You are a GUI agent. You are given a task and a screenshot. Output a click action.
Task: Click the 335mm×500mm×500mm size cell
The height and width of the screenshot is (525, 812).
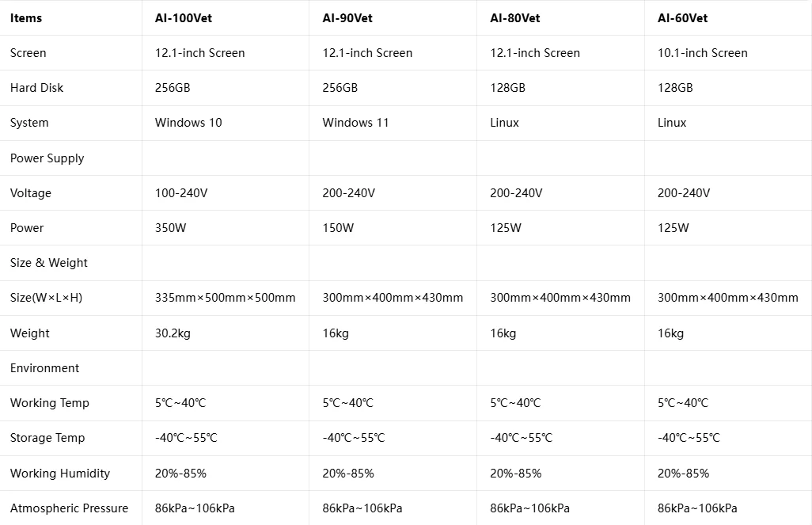225,298
